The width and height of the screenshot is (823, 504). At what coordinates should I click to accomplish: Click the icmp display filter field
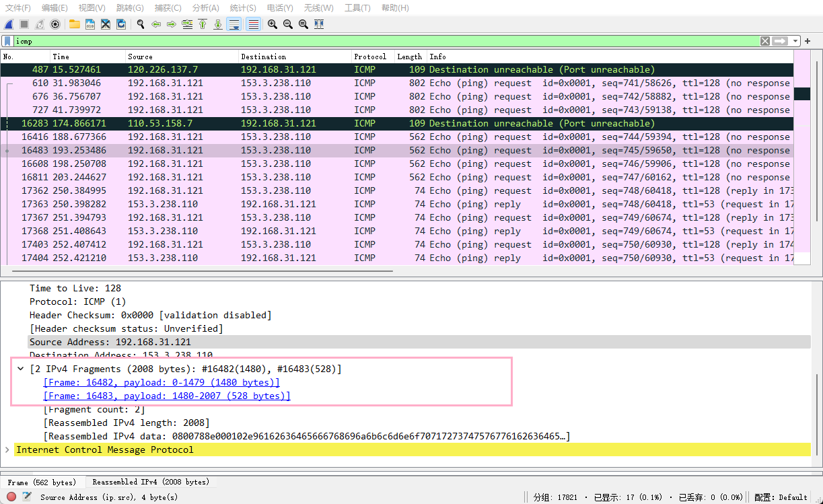point(386,41)
